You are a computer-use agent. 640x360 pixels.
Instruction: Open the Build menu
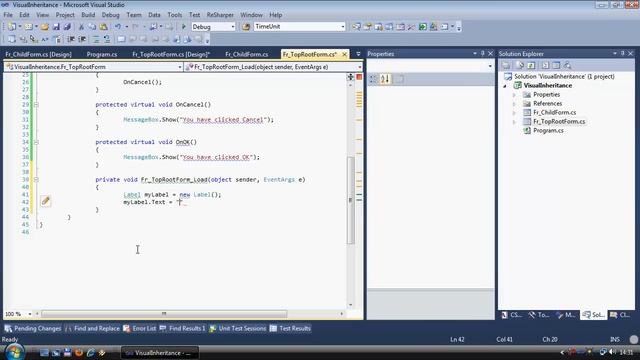(88, 15)
